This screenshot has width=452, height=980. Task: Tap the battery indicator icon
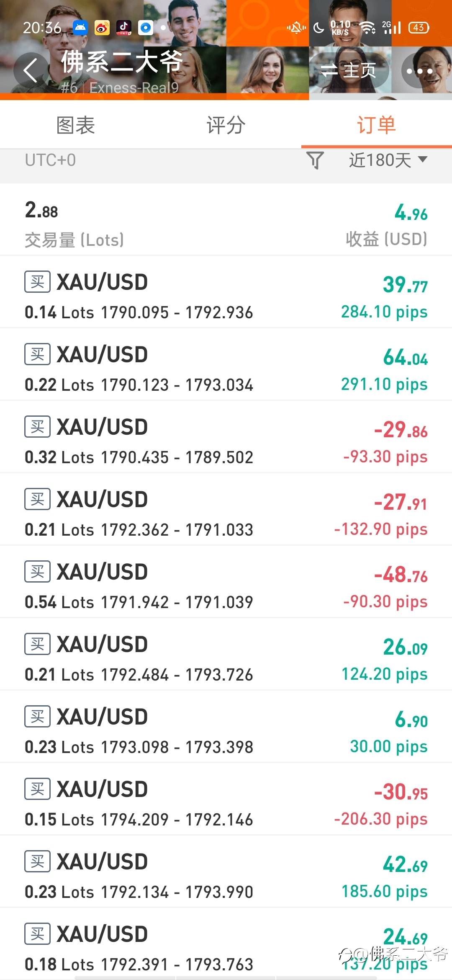[x=419, y=28]
